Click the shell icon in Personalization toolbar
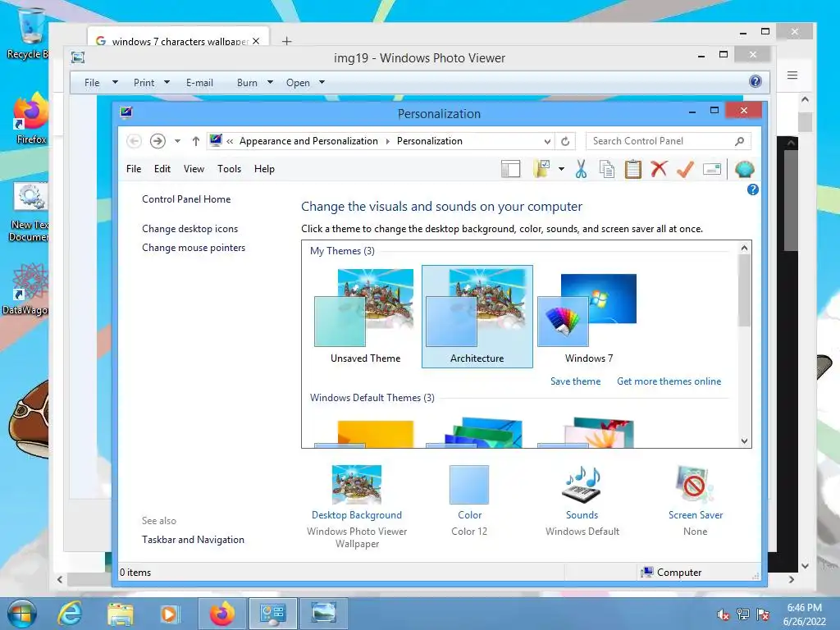 (745, 169)
